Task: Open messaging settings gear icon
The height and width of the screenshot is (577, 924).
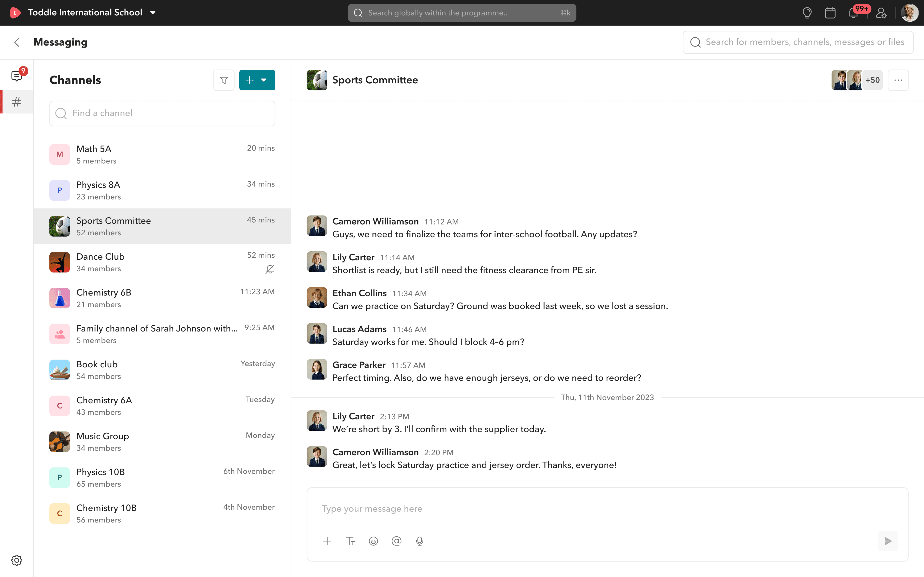Action: 17,560
